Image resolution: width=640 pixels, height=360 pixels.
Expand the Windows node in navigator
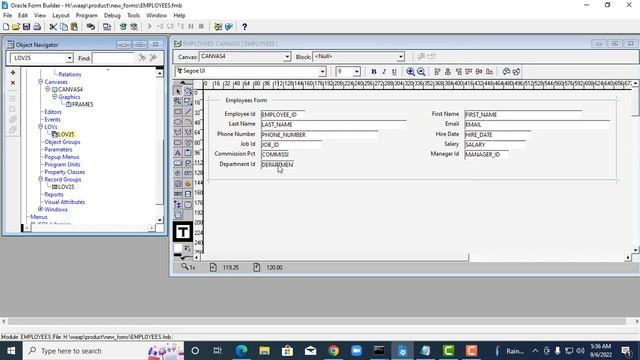[40, 209]
